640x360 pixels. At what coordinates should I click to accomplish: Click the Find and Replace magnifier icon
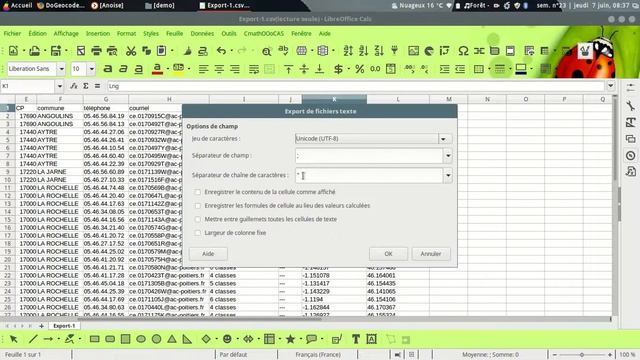(267, 51)
